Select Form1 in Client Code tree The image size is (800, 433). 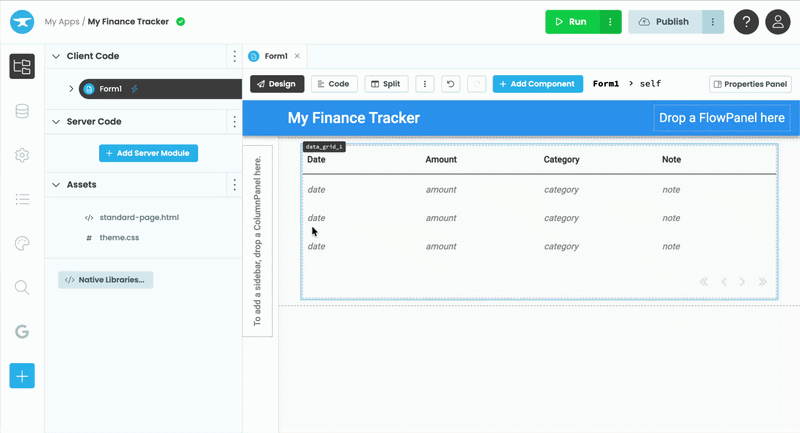tap(160, 89)
